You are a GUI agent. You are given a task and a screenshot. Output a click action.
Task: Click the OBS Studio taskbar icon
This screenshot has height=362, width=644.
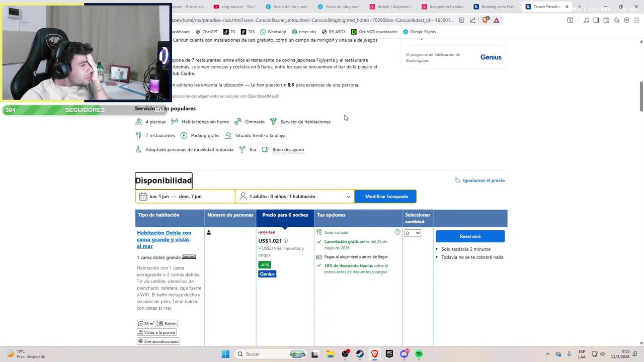tap(345, 354)
